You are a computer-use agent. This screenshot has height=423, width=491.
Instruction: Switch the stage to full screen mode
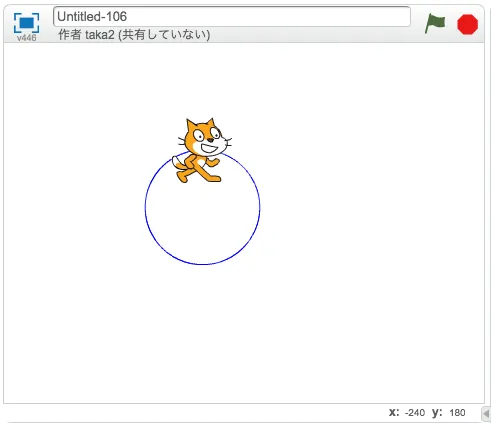[26, 23]
